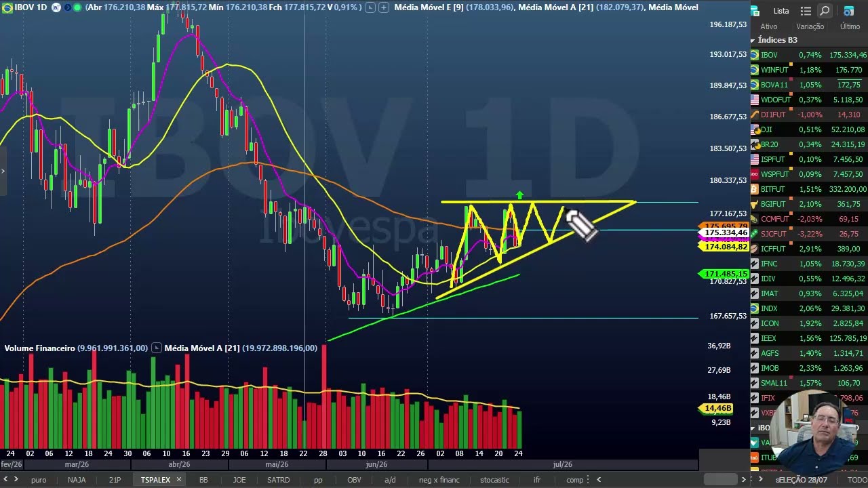
Task: Select ICON in the watchlist
Action: point(808,323)
